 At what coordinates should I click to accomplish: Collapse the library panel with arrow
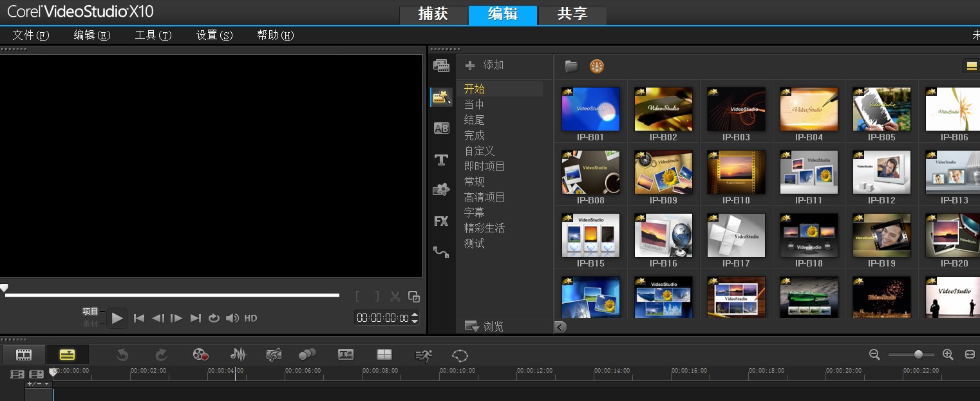point(560,327)
